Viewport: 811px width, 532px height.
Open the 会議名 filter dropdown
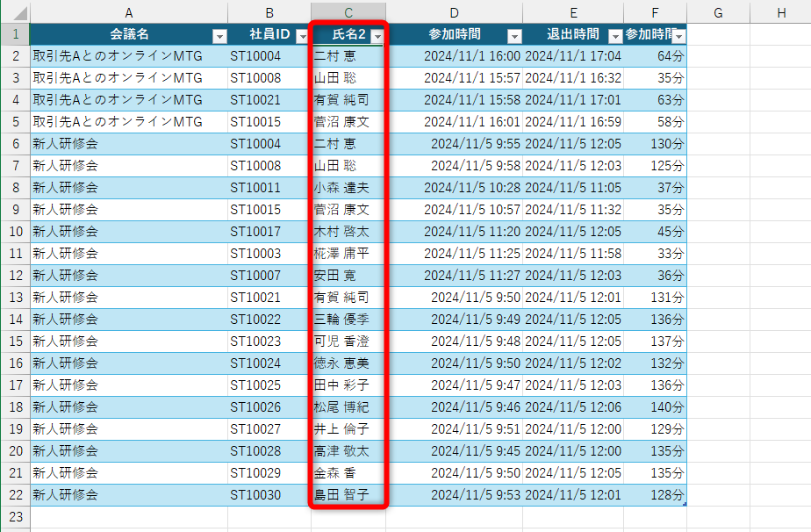pyautogui.click(x=219, y=36)
